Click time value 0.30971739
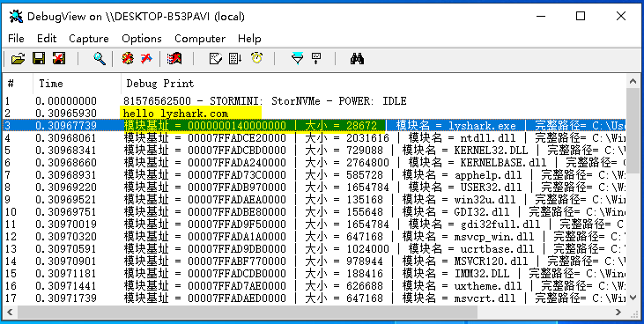644x324 pixels. coord(66,298)
